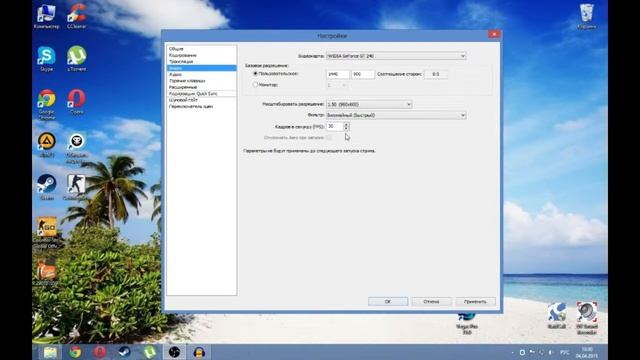Decrease FPS with the down spinner arrow
Viewport: 640px width, 360px height.
(346, 129)
